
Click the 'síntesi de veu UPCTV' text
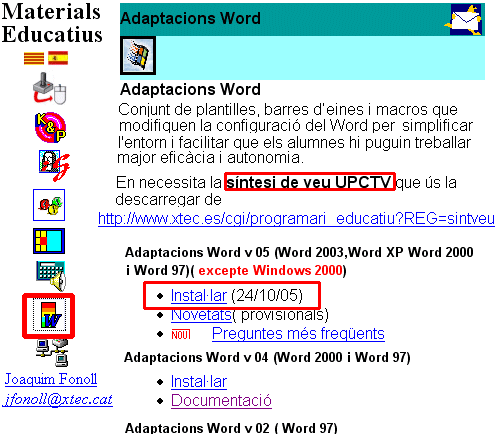point(309,182)
